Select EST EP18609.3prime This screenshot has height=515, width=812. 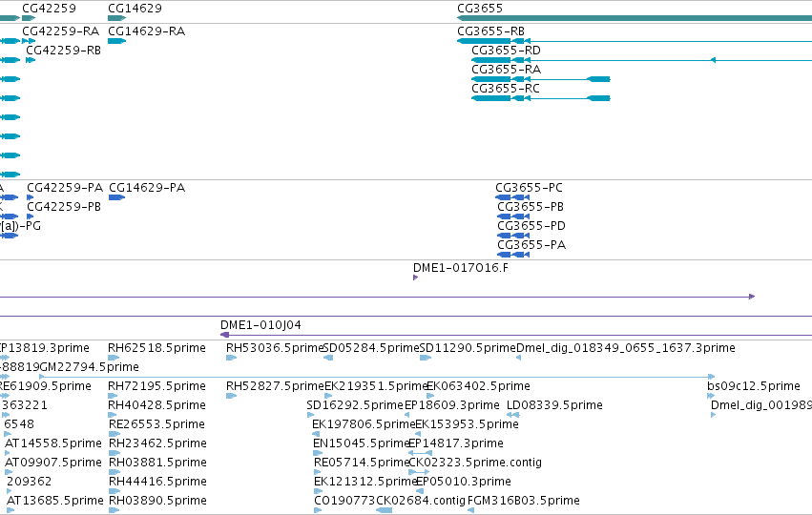(451, 405)
